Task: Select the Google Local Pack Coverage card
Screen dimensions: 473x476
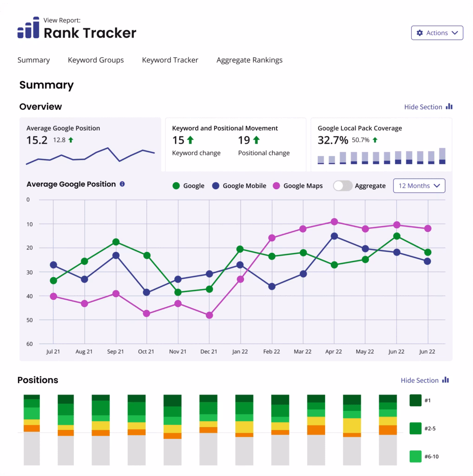Action: [381, 144]
